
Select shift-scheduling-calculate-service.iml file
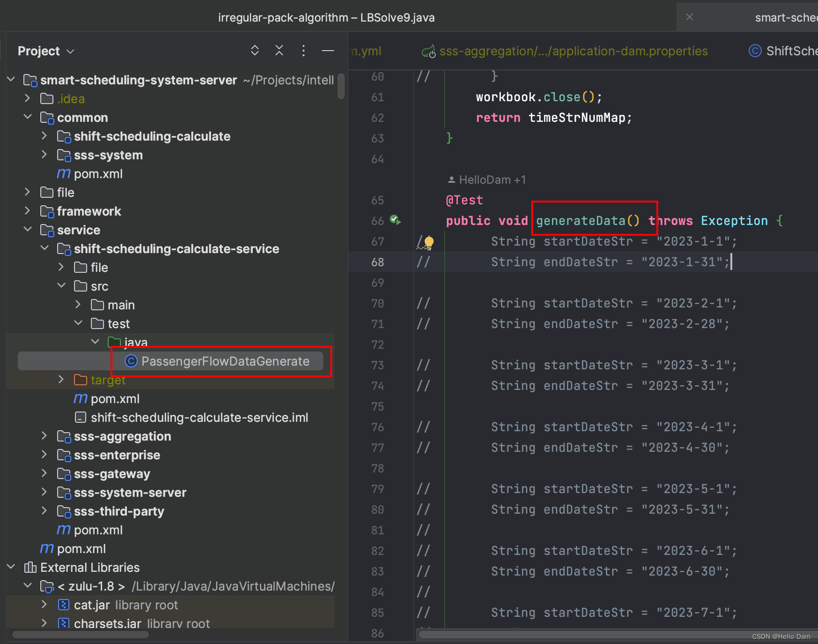tap(199, 417)
